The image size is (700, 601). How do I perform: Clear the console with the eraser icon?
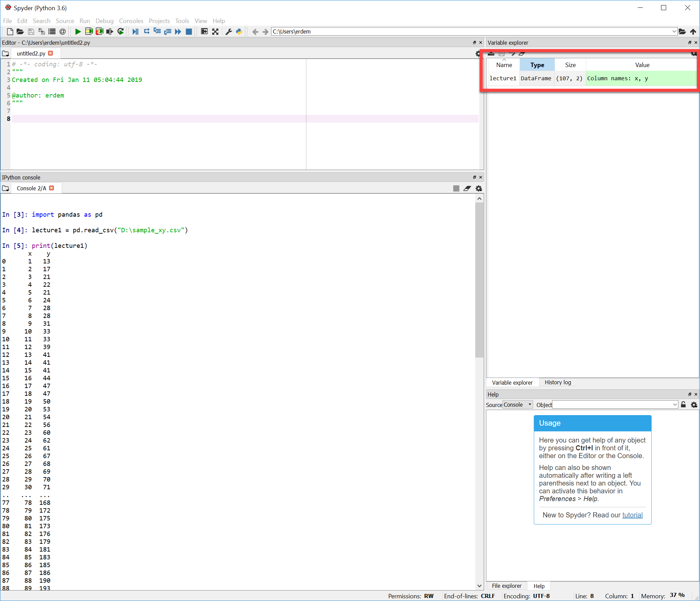[x=467, y=188]
